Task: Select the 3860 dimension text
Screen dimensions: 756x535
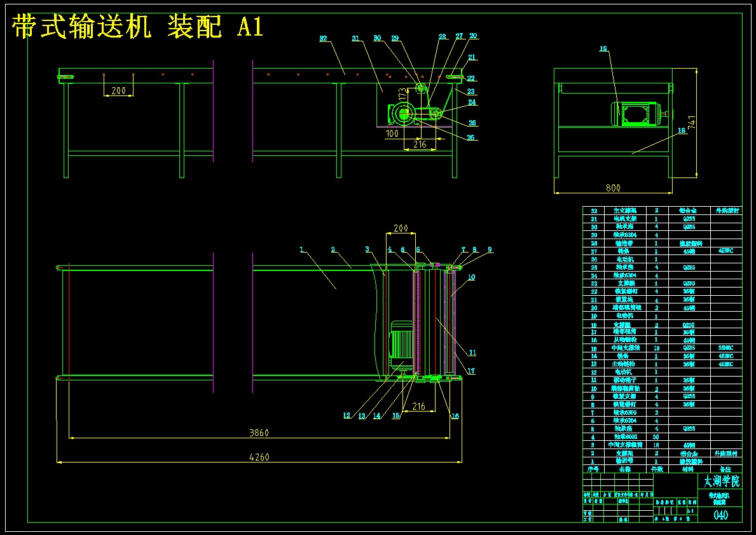Action: click(259, 433)
